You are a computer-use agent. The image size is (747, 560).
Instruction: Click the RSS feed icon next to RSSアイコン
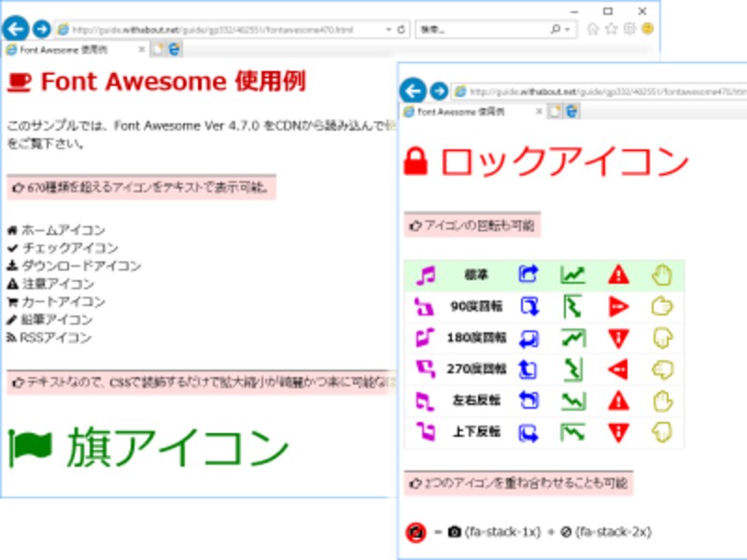tap(11, 338)
